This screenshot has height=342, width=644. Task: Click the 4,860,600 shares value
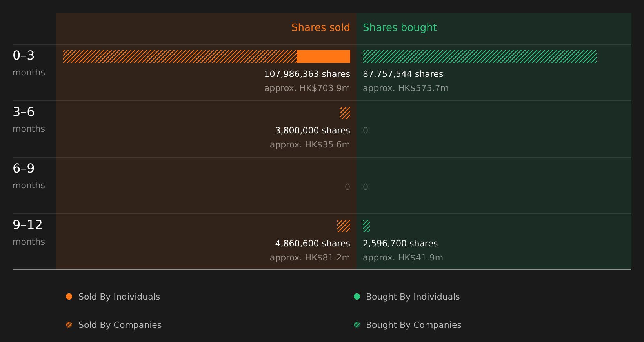coord(313,244)
